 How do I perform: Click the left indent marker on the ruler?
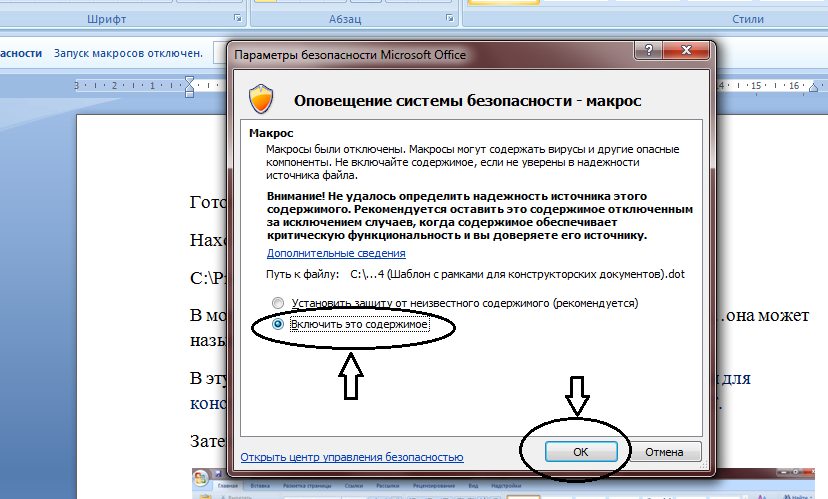click(190, 87)
